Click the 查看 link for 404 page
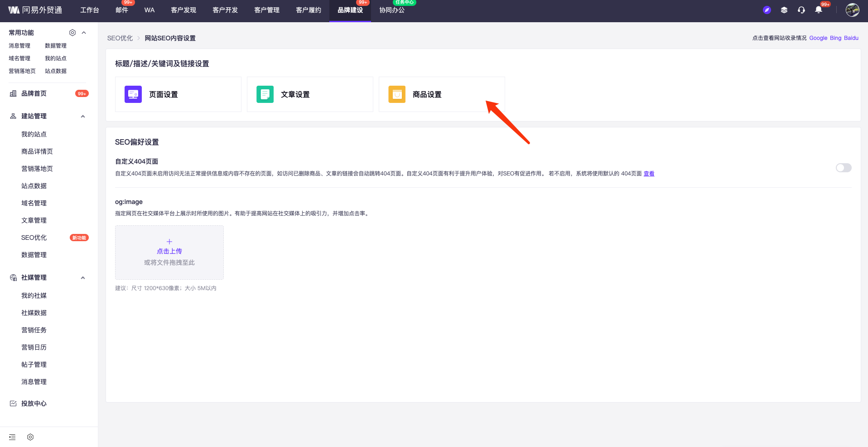This screenshot has height=447, width=868. pos(649,174)
